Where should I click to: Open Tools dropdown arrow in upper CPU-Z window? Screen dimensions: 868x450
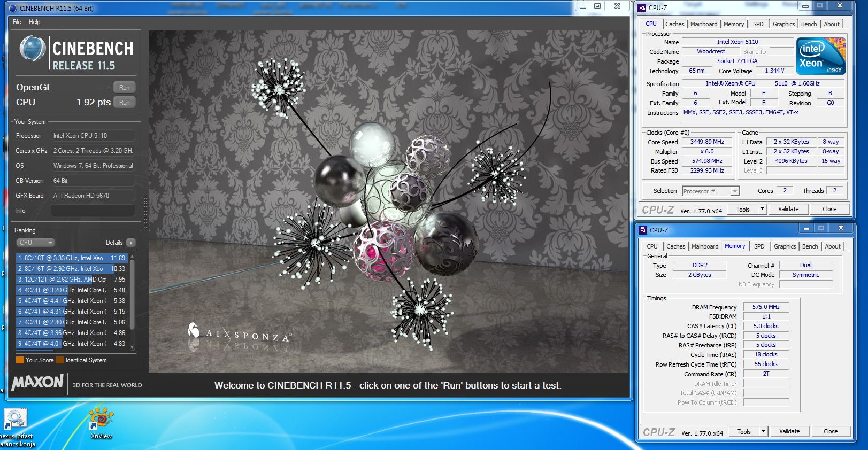[763, 209]
